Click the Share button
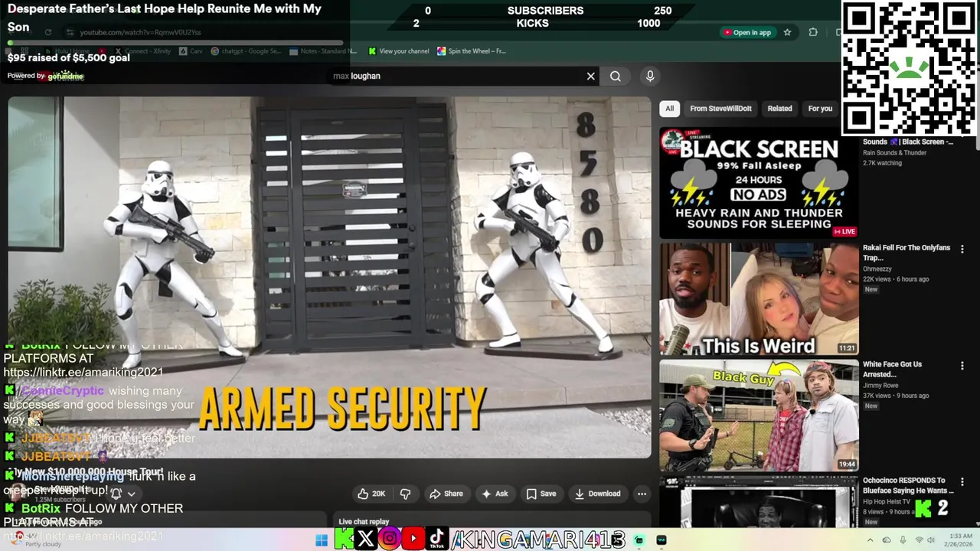Screen dimensions: 980x551 coord(446,494)
